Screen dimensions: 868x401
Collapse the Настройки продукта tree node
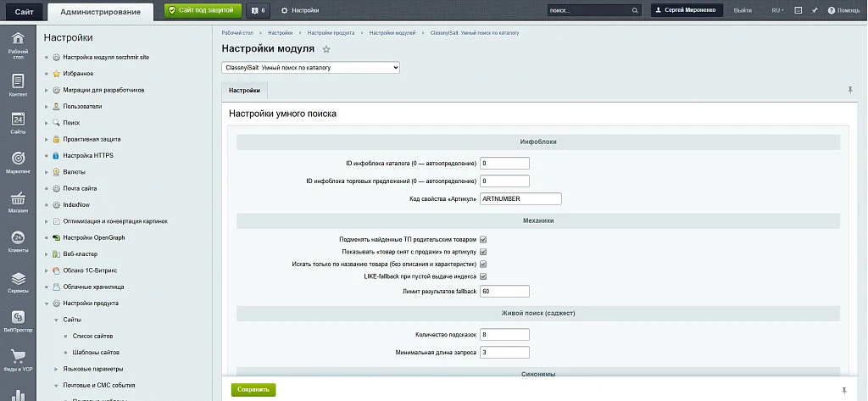[47, 304]
